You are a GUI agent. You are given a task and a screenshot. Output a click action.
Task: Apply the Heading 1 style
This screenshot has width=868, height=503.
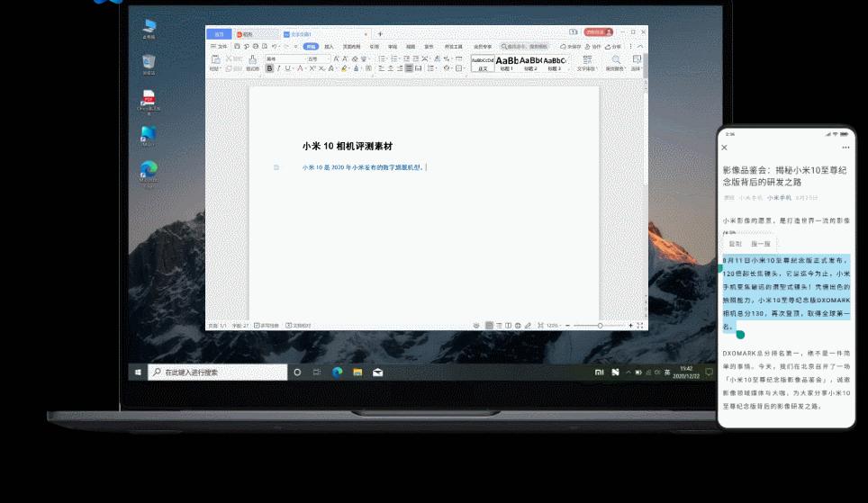tap(507, 64)
